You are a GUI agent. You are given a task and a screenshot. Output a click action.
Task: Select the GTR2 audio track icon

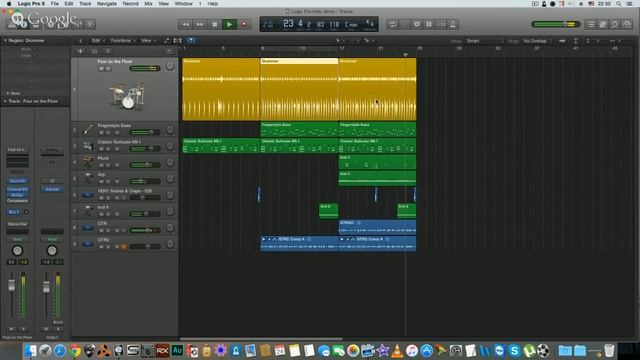pos(87,244)
